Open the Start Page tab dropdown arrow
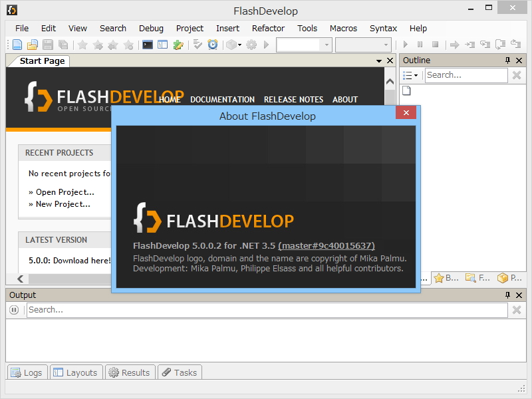The height and width of the screenshot is (399, 532). click(x=379, y=61)
